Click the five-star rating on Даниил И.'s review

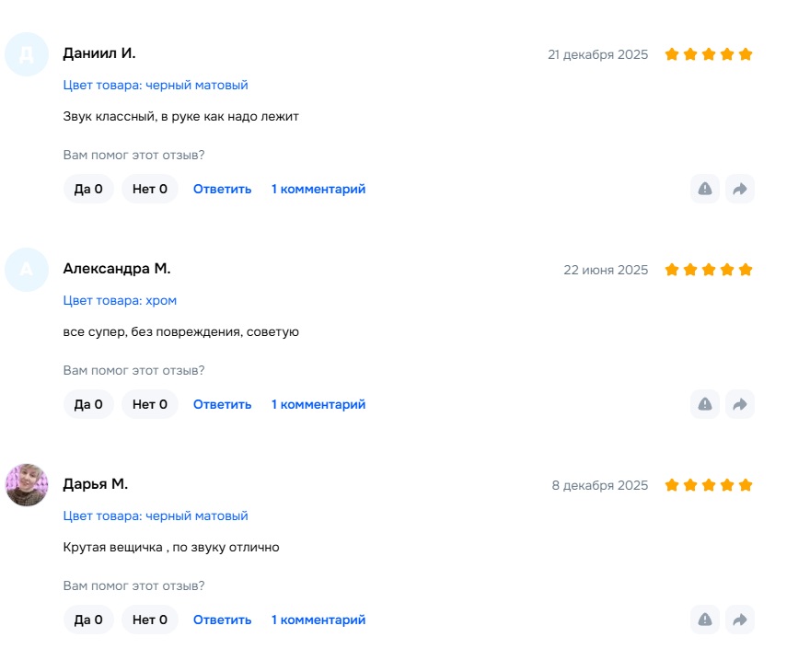(709, 54)
